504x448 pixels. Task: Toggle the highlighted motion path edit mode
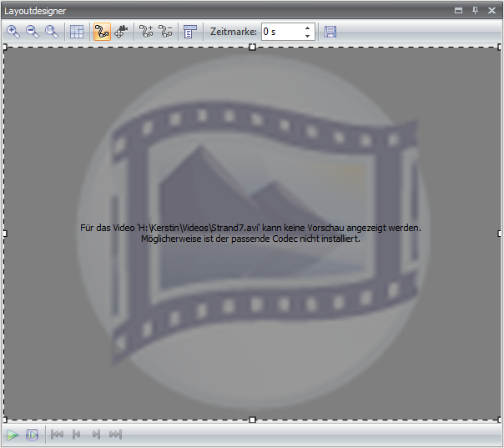coord(103,32)
